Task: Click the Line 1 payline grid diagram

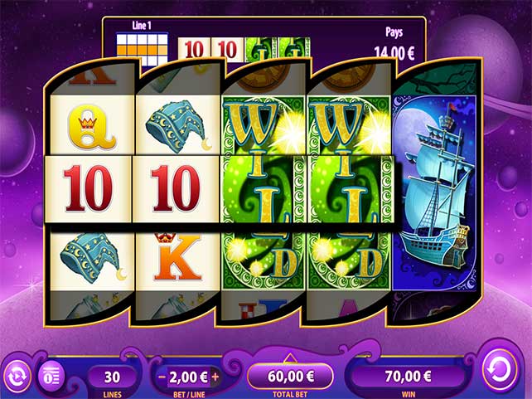Action: click(143, 49)
